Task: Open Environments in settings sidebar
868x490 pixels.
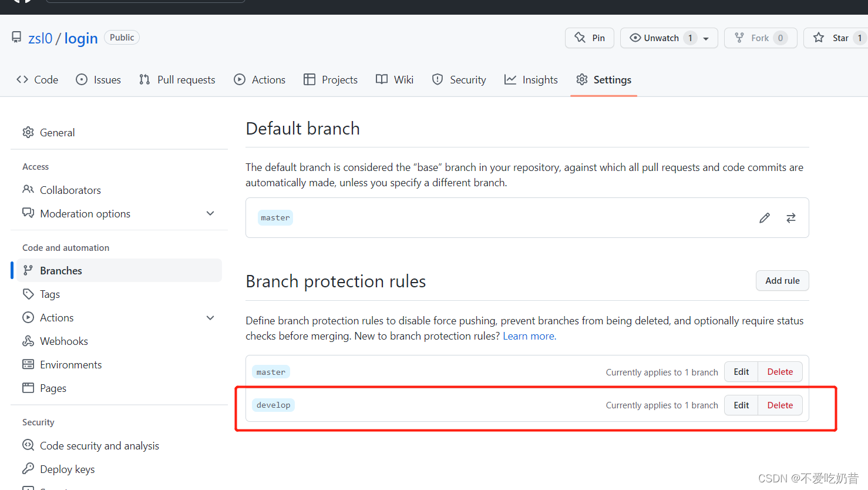Action: pyautogui.click(x=119, y=364)
